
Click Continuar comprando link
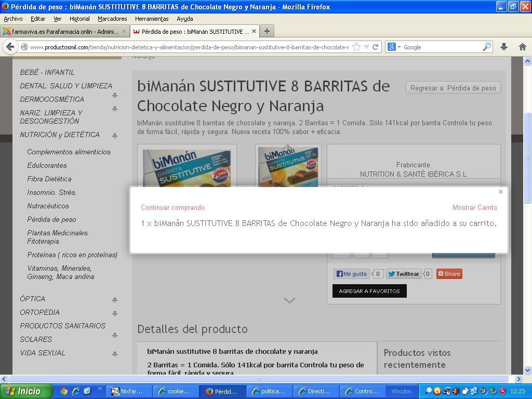coord(172,207)
